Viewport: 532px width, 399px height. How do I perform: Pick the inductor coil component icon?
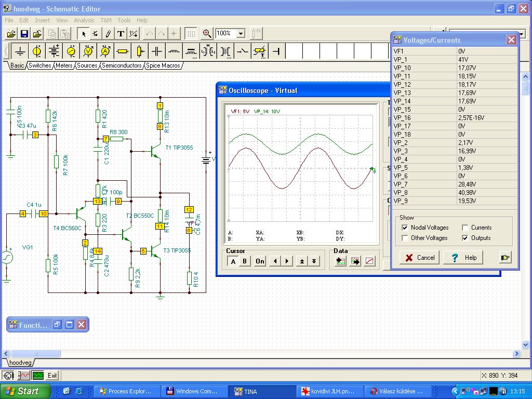click(174, 51)
